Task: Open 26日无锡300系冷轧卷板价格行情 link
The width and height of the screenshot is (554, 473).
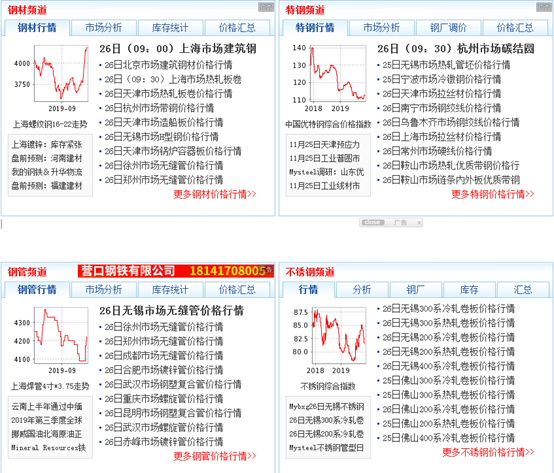Action: pyautogui.click(x=449, y=309)
